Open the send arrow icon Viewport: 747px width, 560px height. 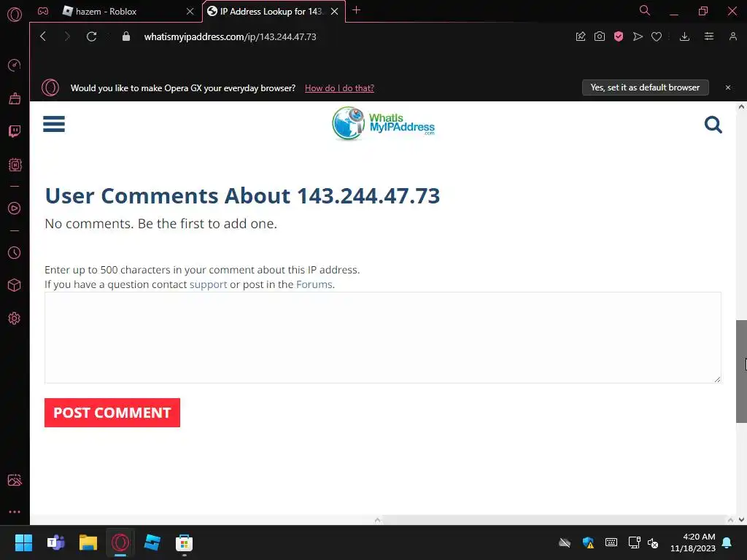(638, 36)
